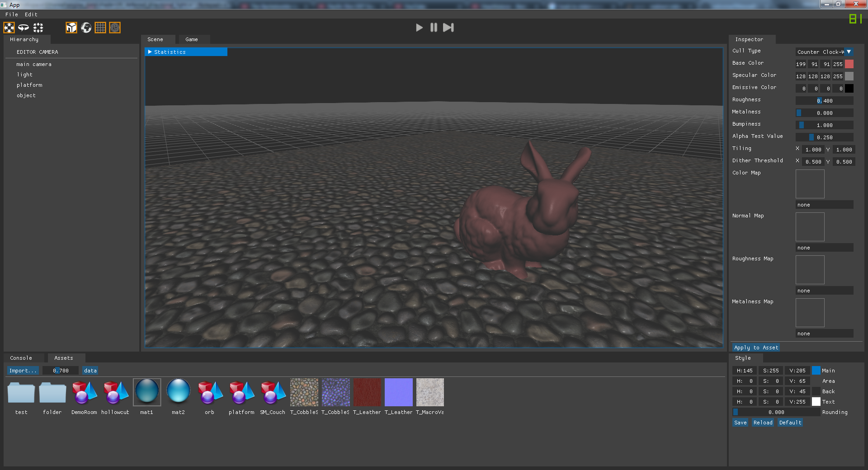Select the Rotate gizmo tool
The width and height of the screenshot is (868, 470).
click(x=24, y=28)
